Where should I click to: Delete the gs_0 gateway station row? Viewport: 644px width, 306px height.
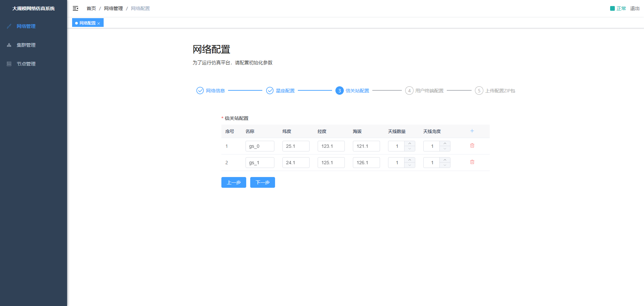(472, 146)
